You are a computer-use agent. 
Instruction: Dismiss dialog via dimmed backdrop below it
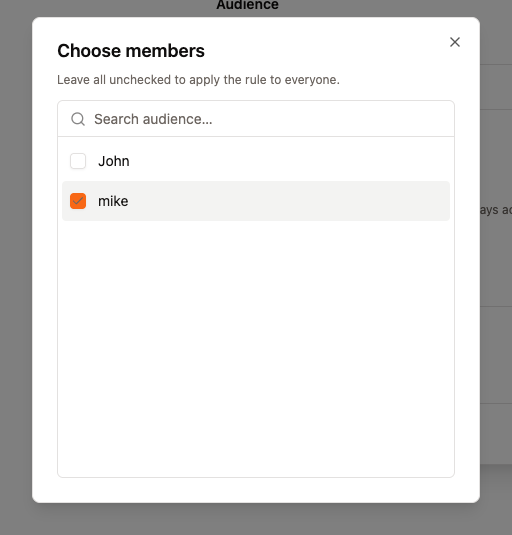(256, 519)
